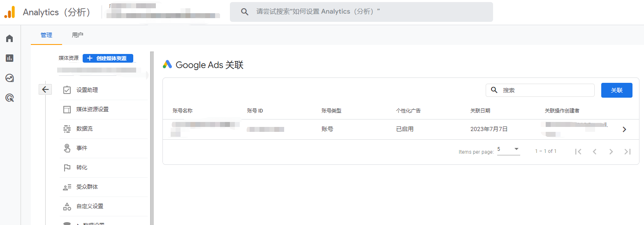Screen dimensions: 644x225
Task: Click the 关联日期 column header
Action: 480,111
